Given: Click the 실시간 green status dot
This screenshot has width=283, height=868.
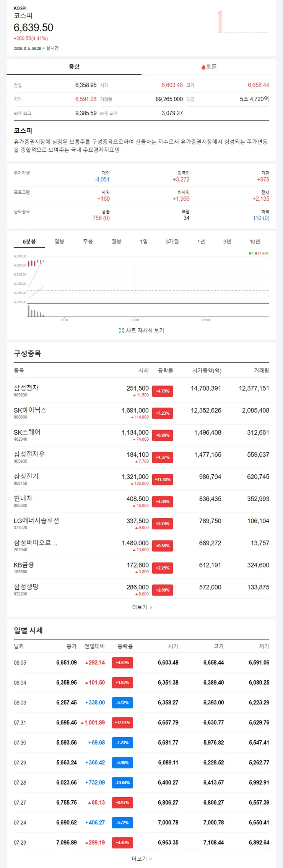Looking at the screenshot, I should (44, 49).
